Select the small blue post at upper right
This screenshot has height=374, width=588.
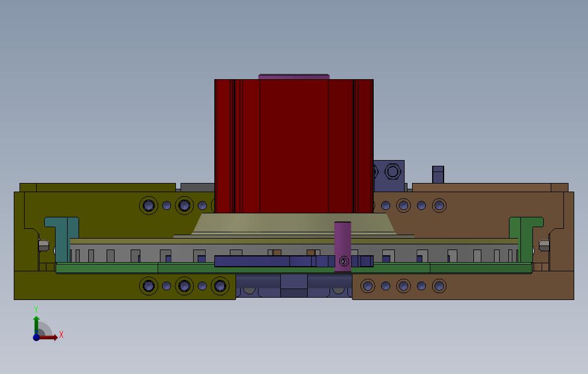pyautogui.click(x=438, y=174)
